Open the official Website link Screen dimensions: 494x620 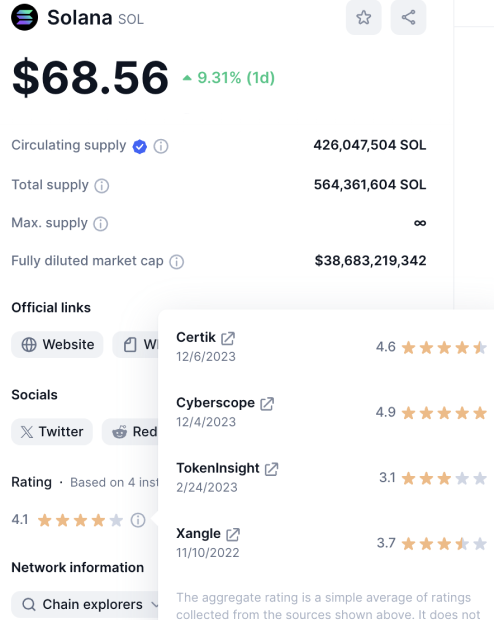(57, 344)
